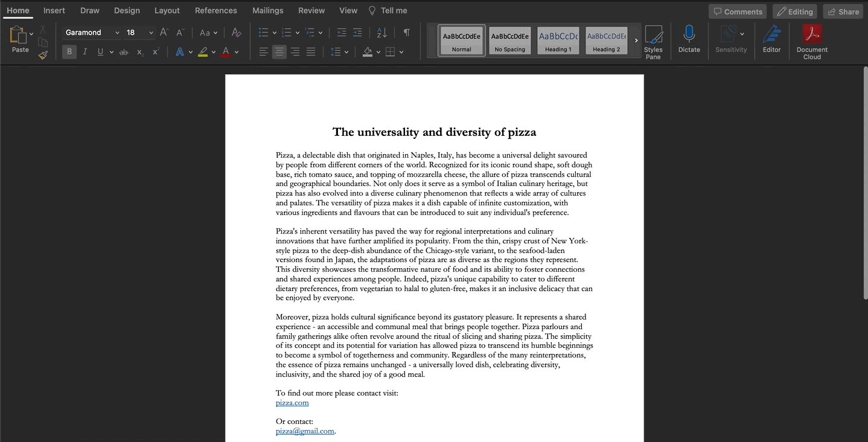Apply Text Effects with the outlined A
The image size is (868, 442).
click(180, 52)
